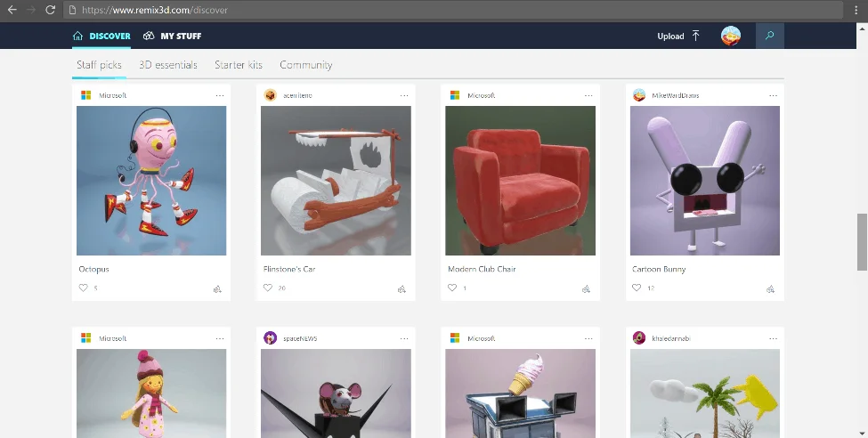Open more options on the doll model card

(220, 338)
